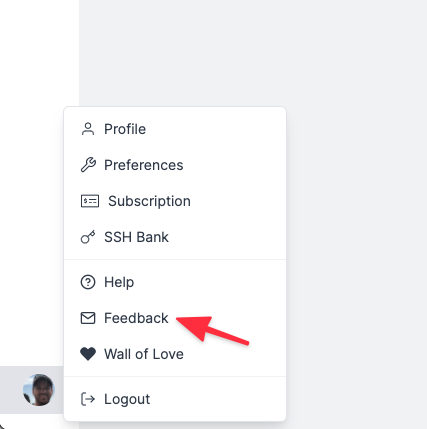Image resolution: width=427 pixels, height=429 pixels.
Task: Click the Wall of Love heart icon
Action: [x=88, y=354]
